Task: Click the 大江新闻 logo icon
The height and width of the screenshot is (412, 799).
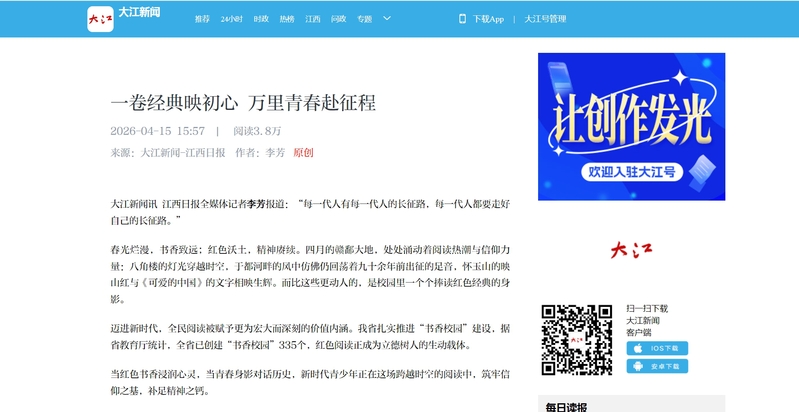Action: pos(100,18)
